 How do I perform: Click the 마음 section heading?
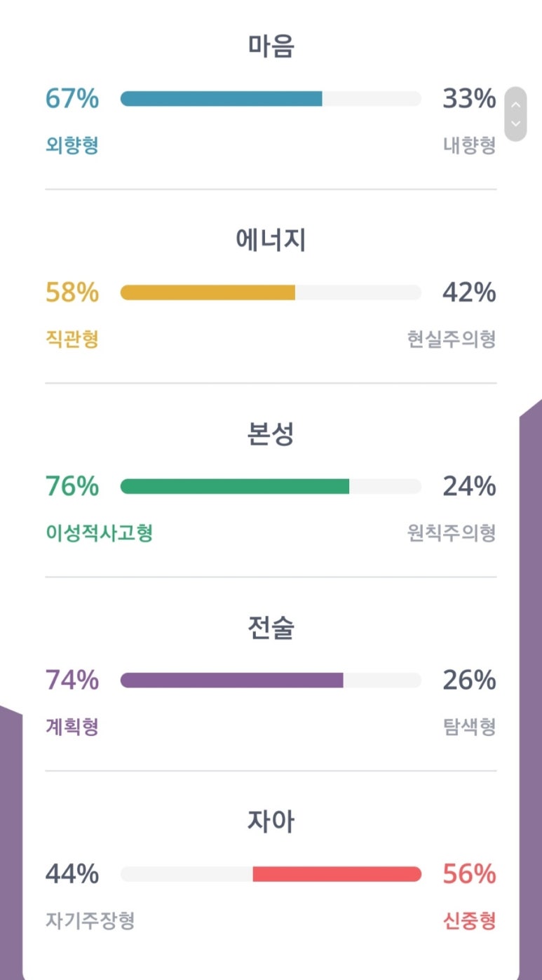(x=271, y=46)
